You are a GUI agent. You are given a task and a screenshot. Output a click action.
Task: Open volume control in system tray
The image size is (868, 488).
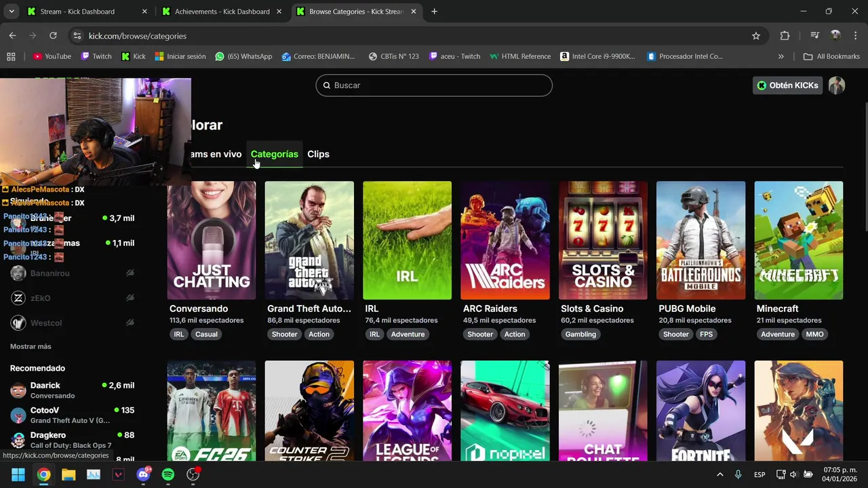coord(793,474)
